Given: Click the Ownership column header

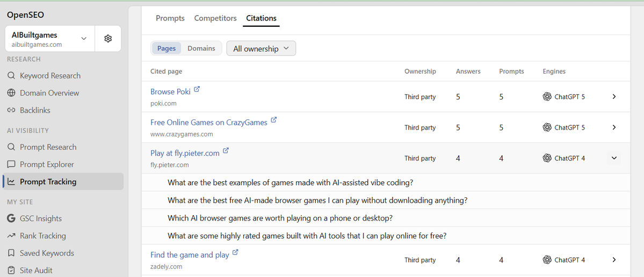Looking at the screenshot, I should [x=420, y=71].
